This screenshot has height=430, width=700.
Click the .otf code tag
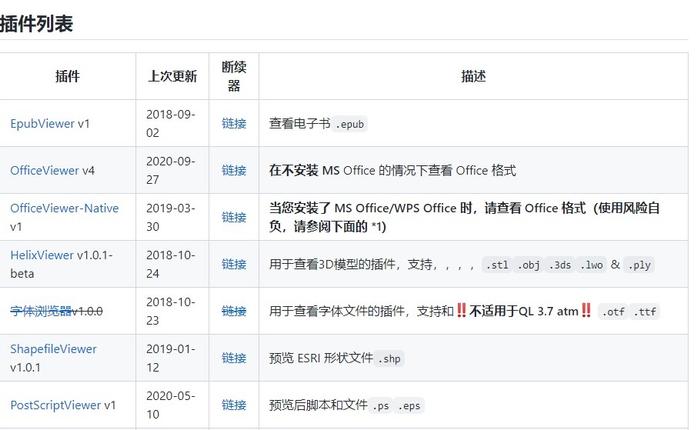click(613, 312)
